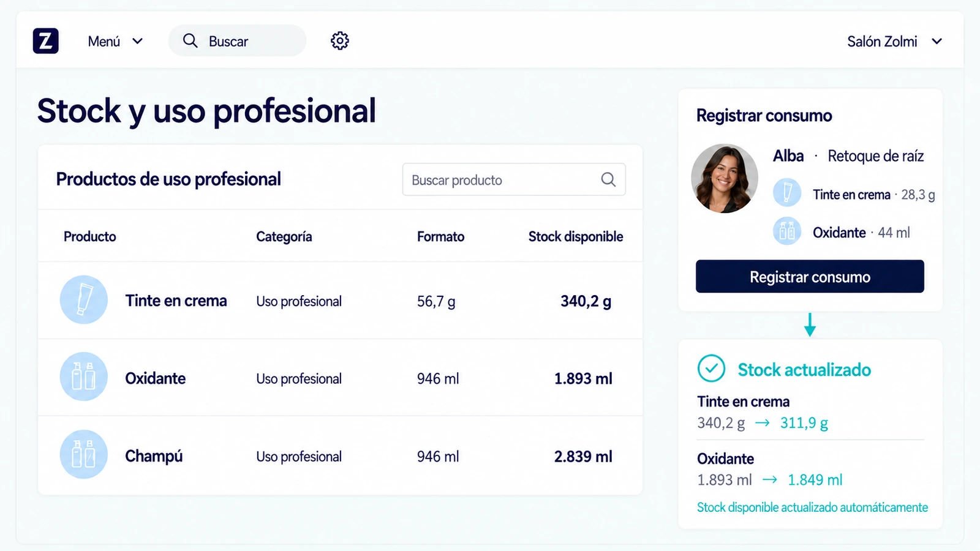Click Stock disponible actualizado automáticamente text
Image resolution: width=980 pixels, height=551 pixels.
(x=812, y=508)
